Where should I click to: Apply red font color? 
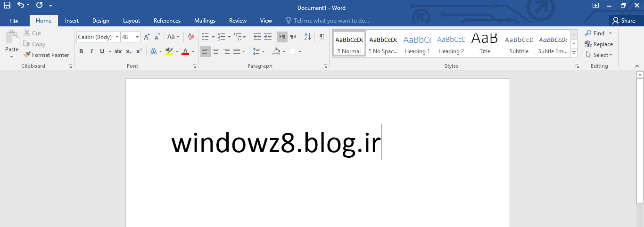[x=185, y=51]
